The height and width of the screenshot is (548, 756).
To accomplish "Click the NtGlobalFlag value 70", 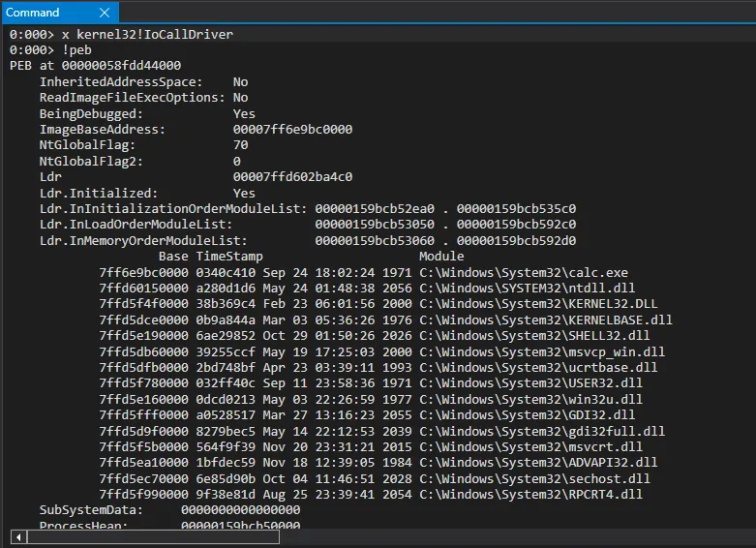I will [241, 144].
